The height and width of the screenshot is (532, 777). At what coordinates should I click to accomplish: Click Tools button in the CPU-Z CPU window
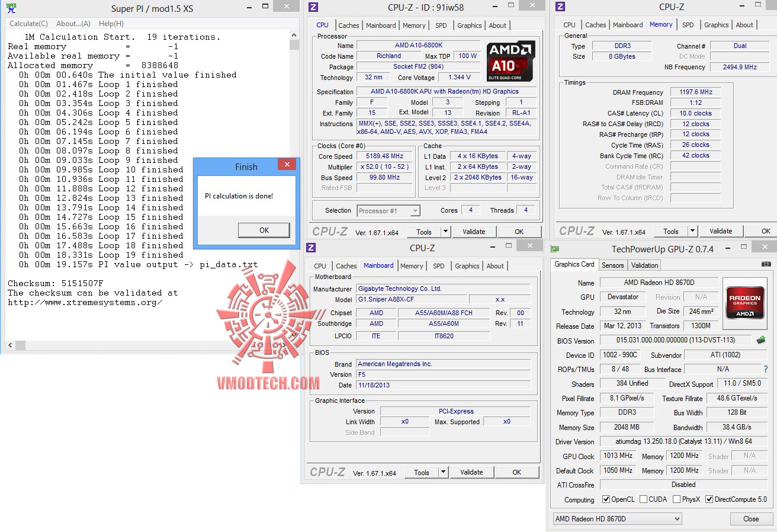(x=424, y=232)
